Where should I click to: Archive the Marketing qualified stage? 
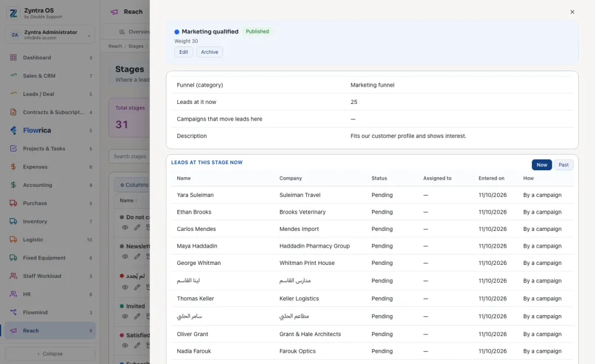[209, 52]
